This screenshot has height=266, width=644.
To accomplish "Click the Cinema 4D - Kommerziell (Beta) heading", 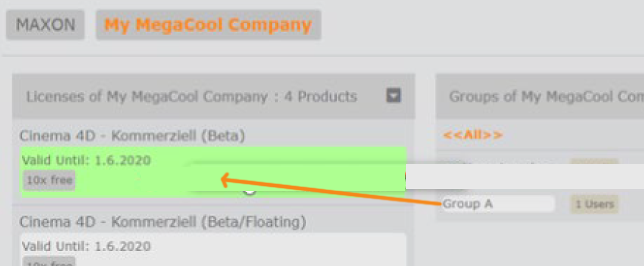I will coord(132,136).
